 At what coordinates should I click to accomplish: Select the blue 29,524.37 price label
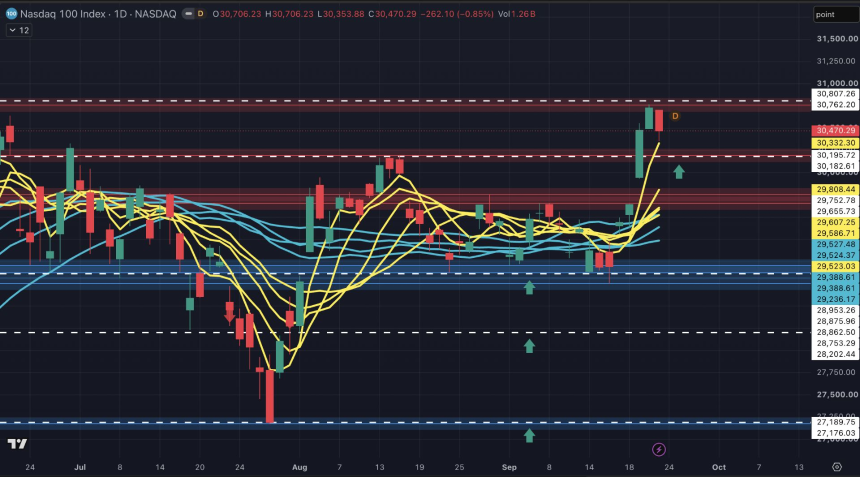[835, 255]
